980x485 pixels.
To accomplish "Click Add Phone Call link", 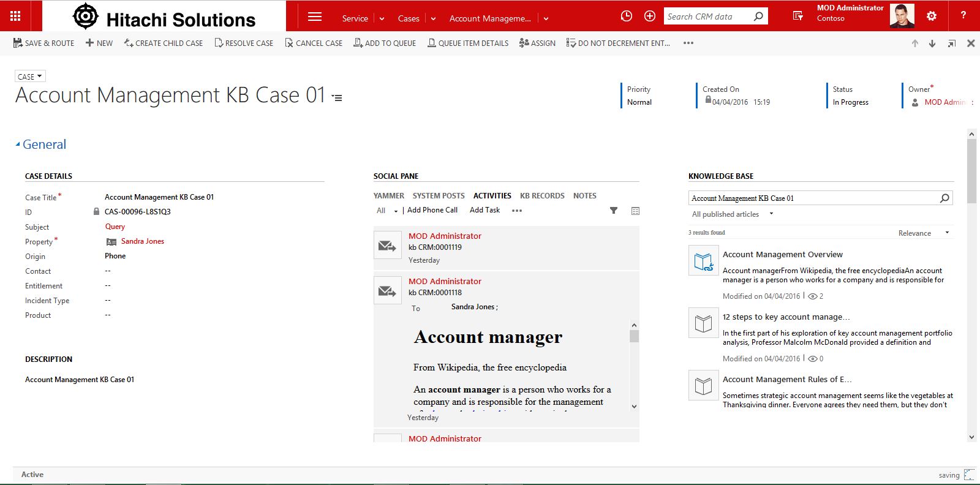I will 432,210.
